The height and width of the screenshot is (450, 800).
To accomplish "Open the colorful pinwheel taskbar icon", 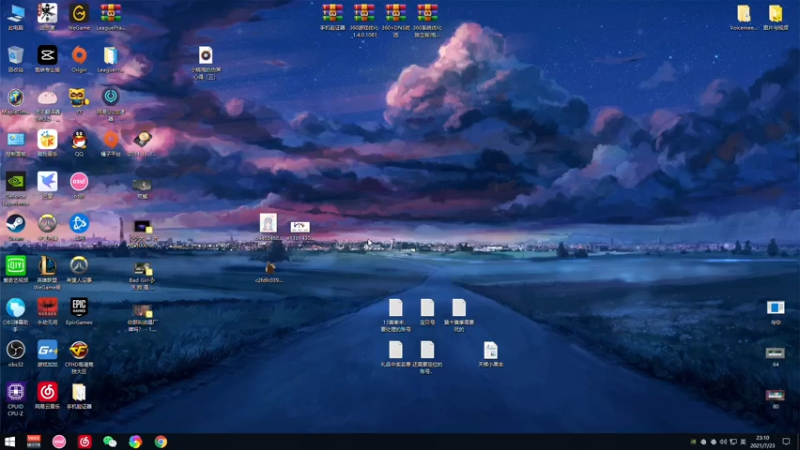I will coord(135,441).
